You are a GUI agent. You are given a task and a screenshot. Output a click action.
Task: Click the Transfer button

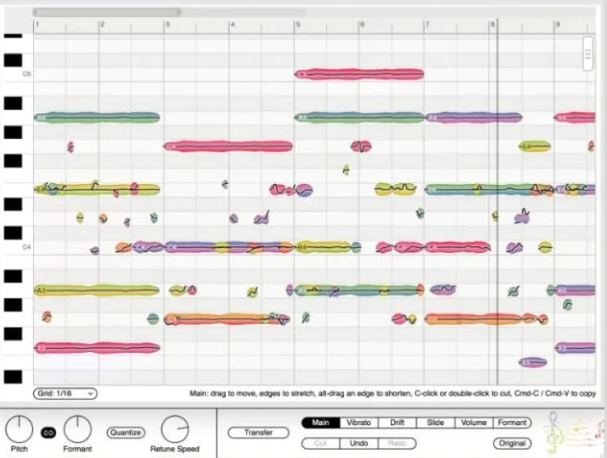pyautogui.click(x=259, y=432)
